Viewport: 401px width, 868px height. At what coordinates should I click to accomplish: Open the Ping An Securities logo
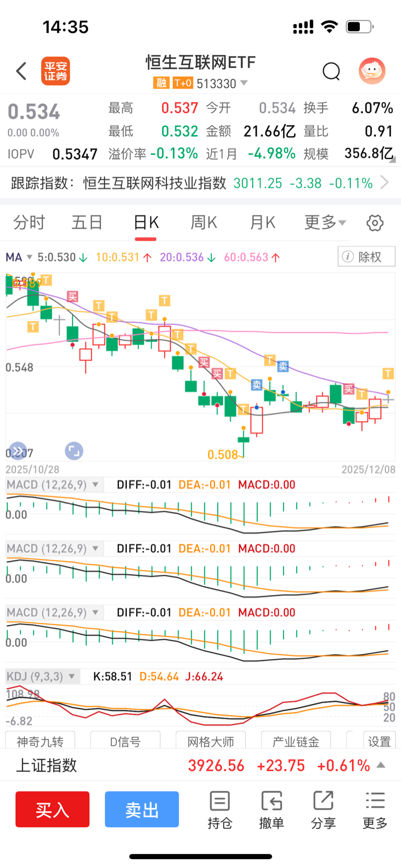[55, 71]
